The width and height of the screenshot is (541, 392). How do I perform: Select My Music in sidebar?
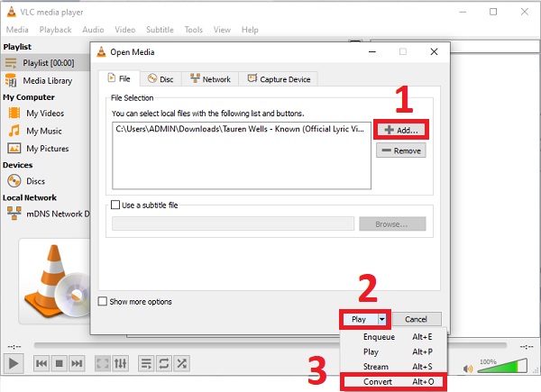(46, 131)
